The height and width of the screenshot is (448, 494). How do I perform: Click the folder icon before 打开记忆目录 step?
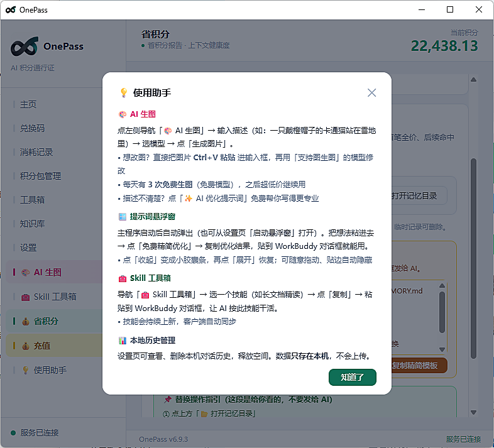tap(204, 413)
